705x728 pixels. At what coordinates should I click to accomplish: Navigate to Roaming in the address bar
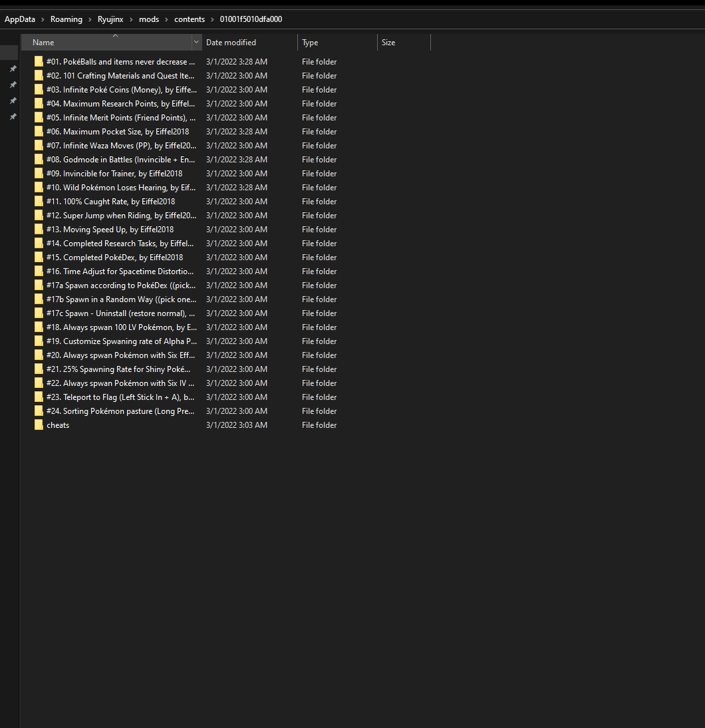(67, 19)
